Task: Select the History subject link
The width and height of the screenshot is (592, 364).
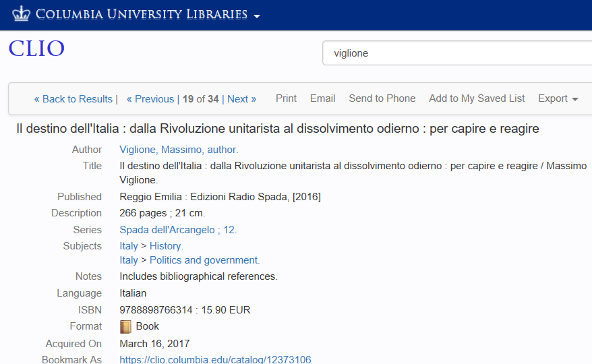Action: (x=167, y=246)
